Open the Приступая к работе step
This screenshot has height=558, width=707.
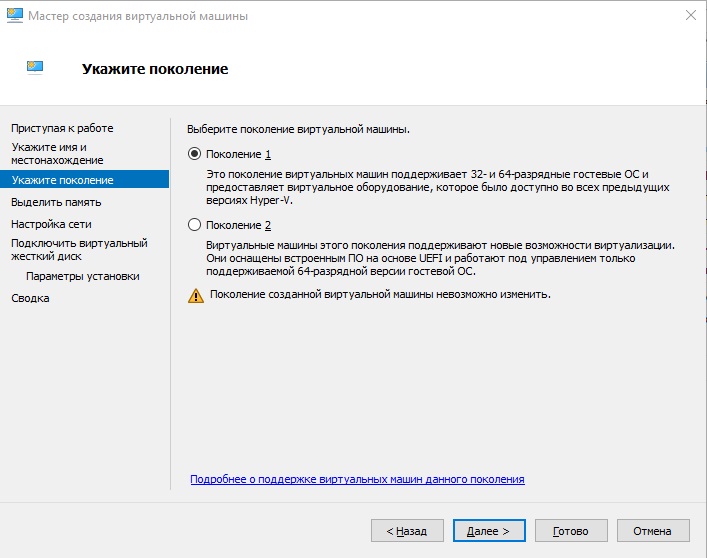tap(62, 128)
